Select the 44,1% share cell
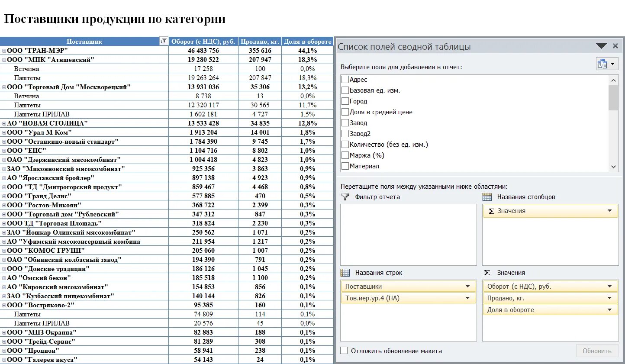 click(x=308, y=51)
